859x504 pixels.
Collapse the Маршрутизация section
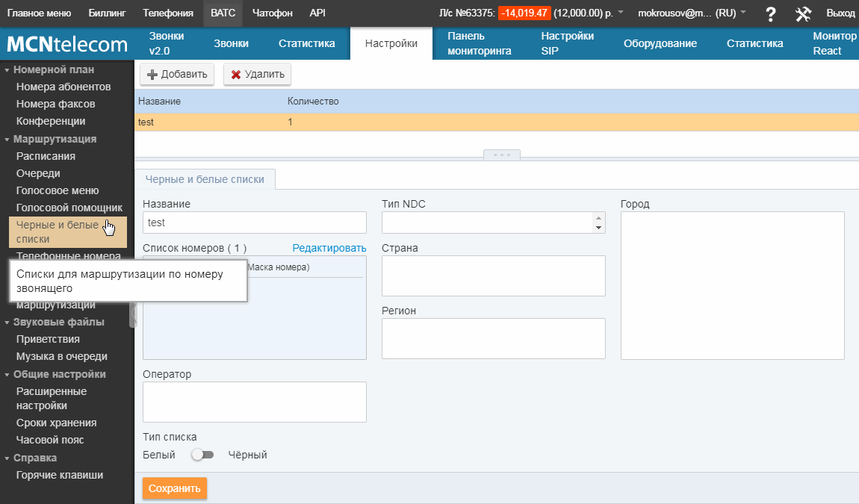click(x=7, y=140)
